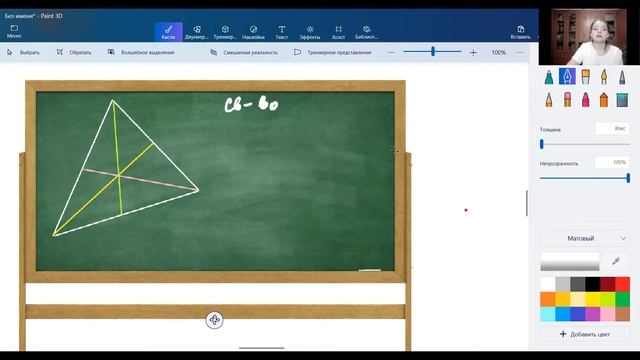640x360 pixels.
Task: Open the Текст tab
Action: click(x=282, y=32)
